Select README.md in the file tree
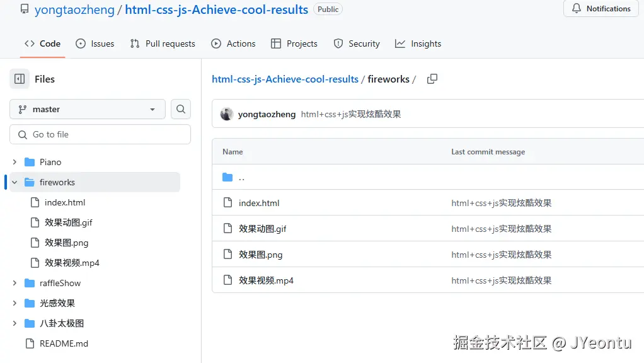The width and height of the screenshot is (644, 363). pyautogui.click(x=64, y=343)
